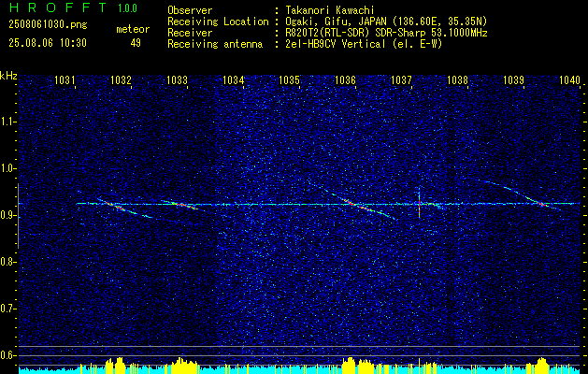Click frequency axis label 0.7
This screenshot has height=374, width=588.
tap(7, 309)
